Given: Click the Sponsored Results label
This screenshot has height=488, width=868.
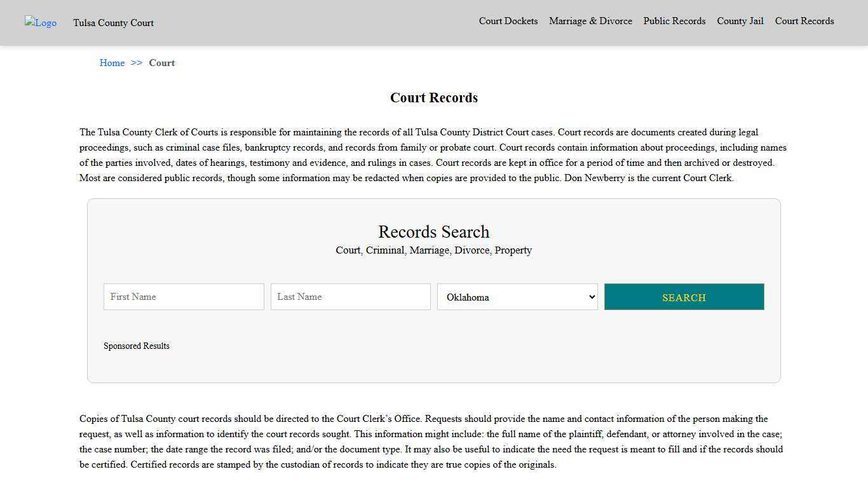Looking at the screenshot, I should [x=137, y=346].
